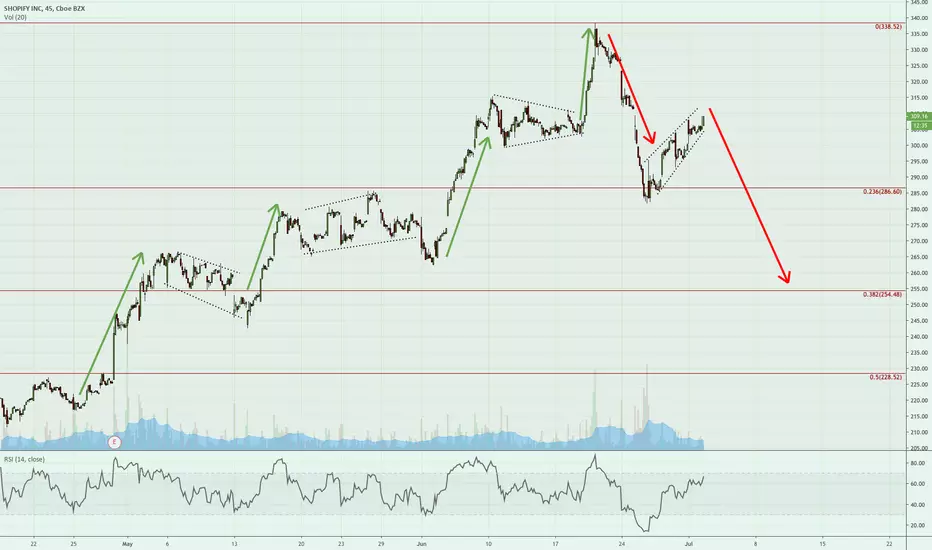Click the '29' label on the date axis

[381, 543]
